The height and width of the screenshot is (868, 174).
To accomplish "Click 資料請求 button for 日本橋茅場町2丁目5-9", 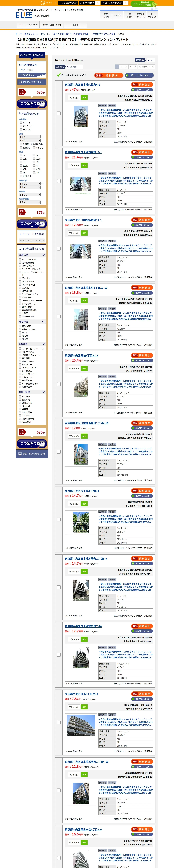I will 142,559.
